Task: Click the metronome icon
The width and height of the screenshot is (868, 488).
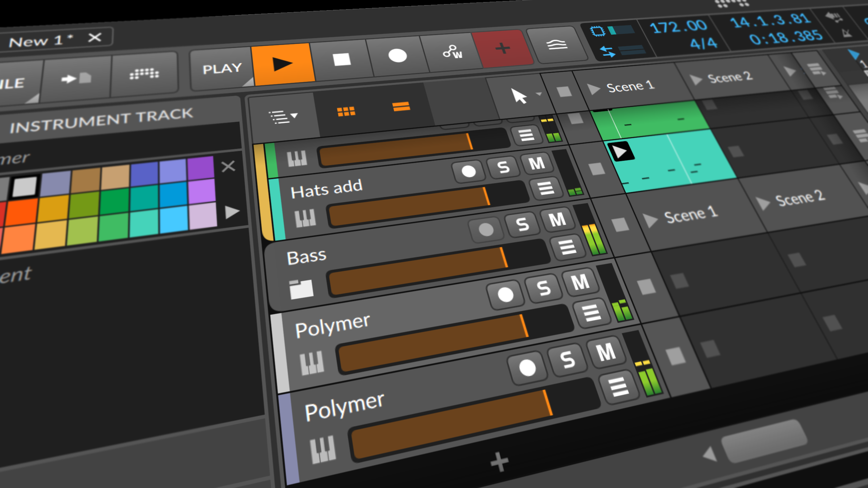Action: point(847,33)
